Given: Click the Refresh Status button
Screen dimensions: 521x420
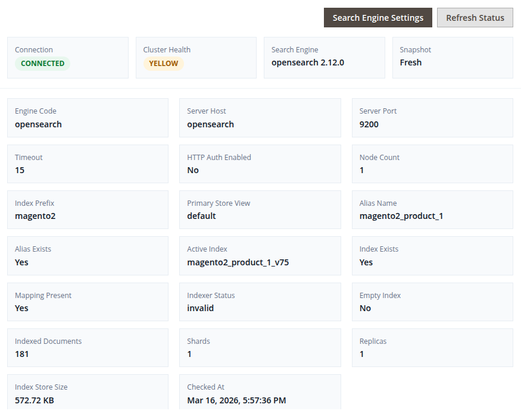Looking at the screenshot, I should (475, 18).
